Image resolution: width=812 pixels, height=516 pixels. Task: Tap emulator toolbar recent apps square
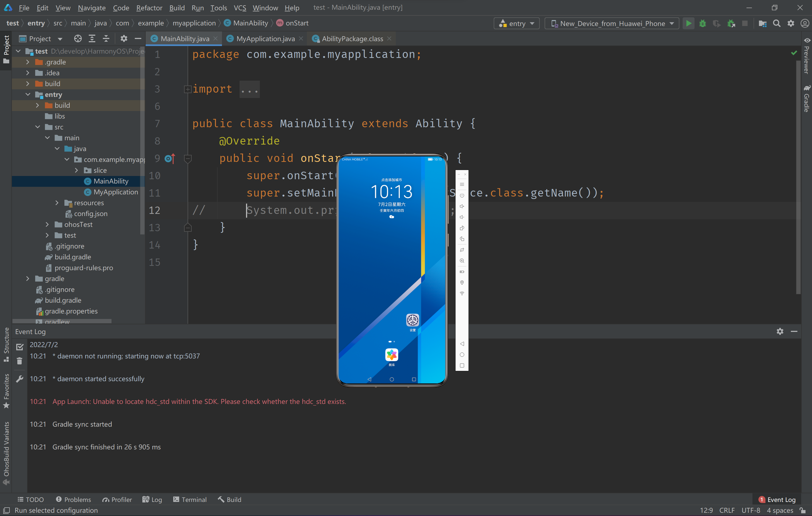pos(462,365)
